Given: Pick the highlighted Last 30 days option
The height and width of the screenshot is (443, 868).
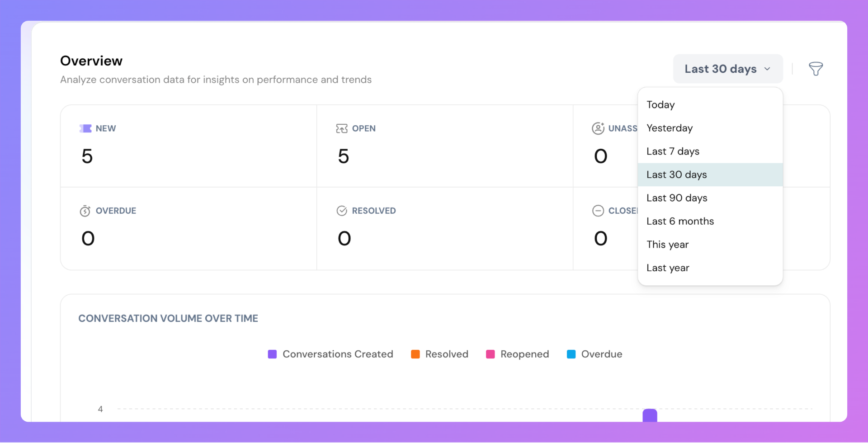Looking at the screenshot, I should (x=676, y=175).
